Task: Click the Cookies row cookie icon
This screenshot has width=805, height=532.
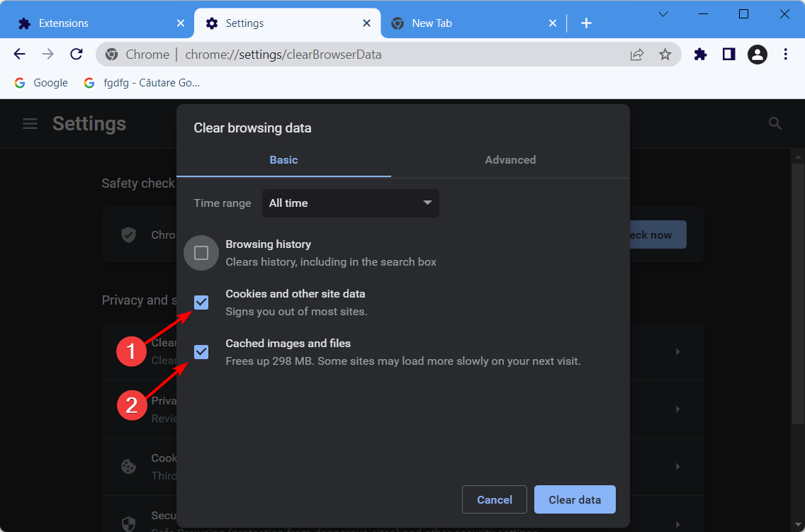Action: click(x=128, y=466)
